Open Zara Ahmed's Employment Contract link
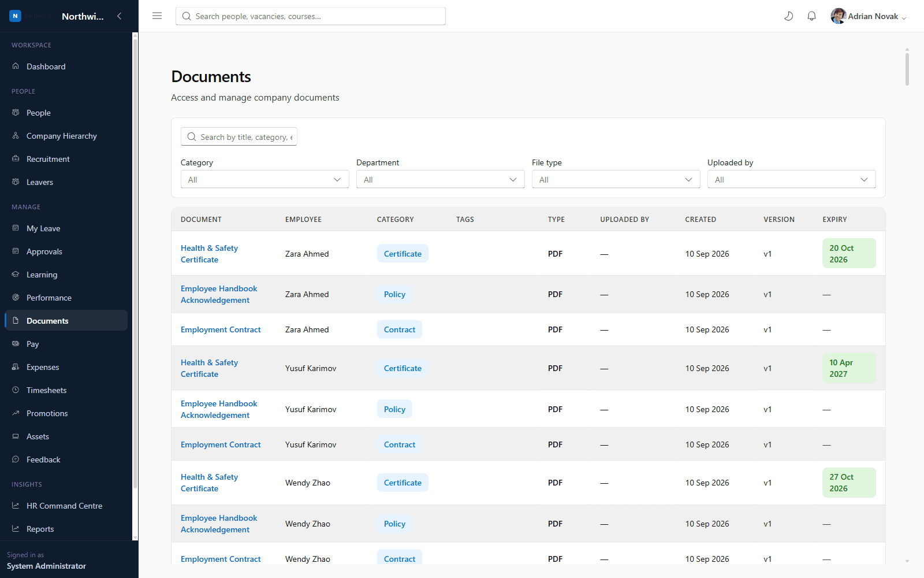Viewport: 924px width, 578px height. coord(221,329)
